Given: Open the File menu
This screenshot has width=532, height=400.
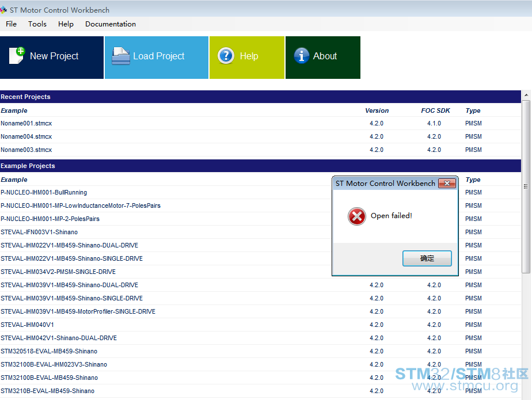Looking at the screenshot, I should coord(11,24).
